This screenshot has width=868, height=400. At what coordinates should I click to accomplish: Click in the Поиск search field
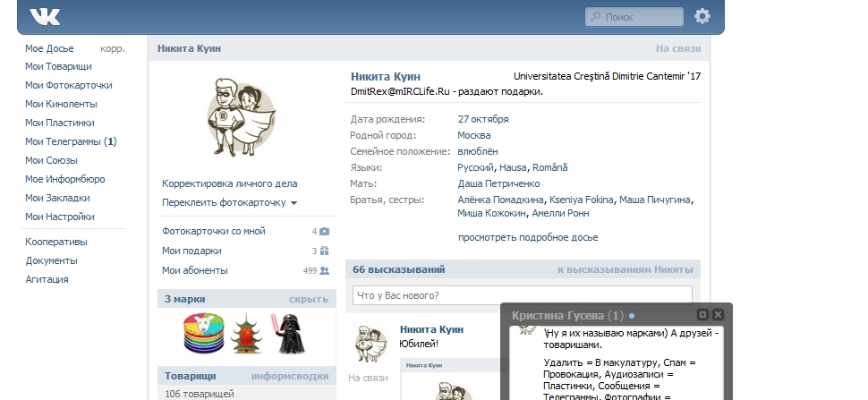click(x=634, y=17)
